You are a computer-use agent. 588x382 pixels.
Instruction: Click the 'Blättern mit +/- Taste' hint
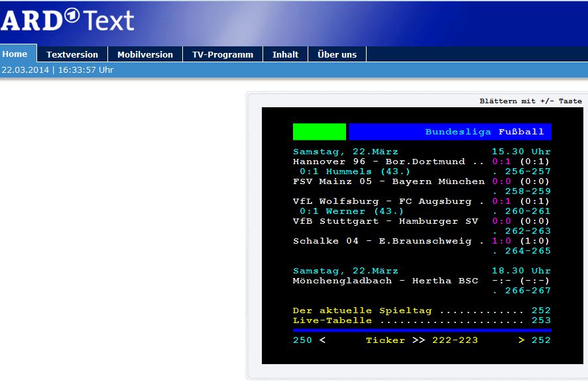pyautogui.click(x=530, y=101)
